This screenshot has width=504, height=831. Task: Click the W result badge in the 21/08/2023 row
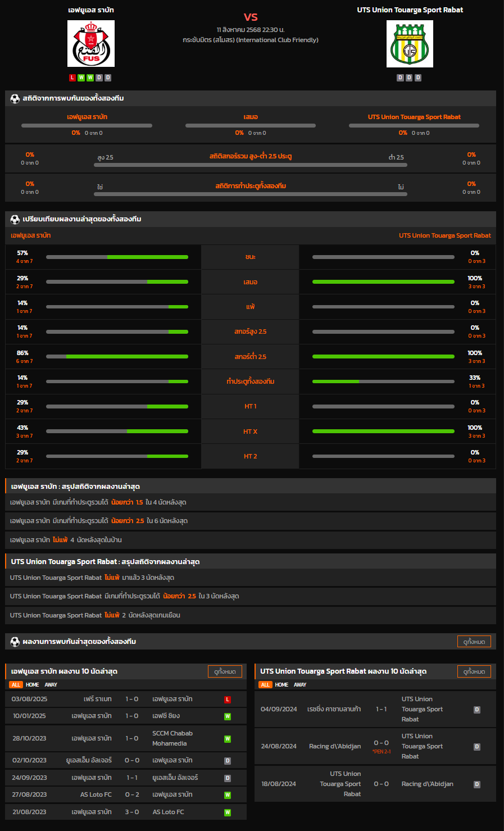pyautogui.click(x=228, y=812)
